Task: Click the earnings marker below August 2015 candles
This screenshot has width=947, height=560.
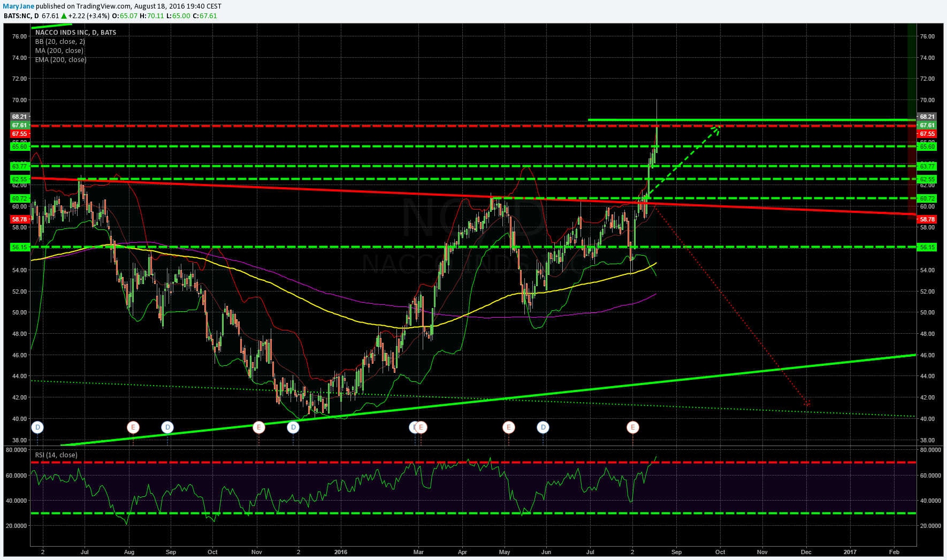Action: coord(133,427)
